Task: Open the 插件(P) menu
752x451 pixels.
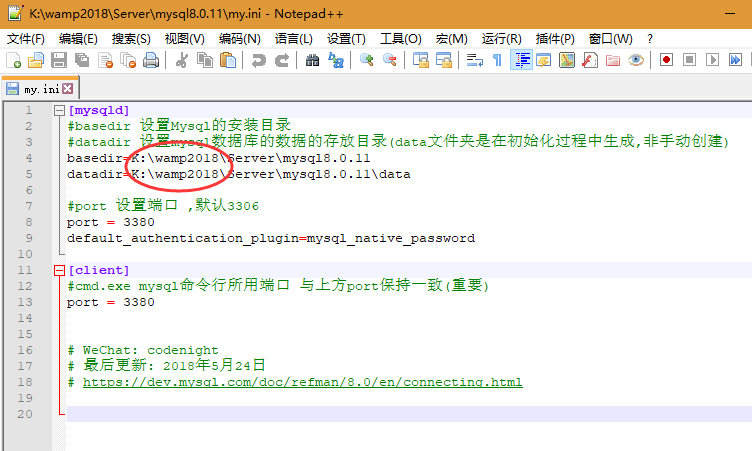Action: [555, 39]
